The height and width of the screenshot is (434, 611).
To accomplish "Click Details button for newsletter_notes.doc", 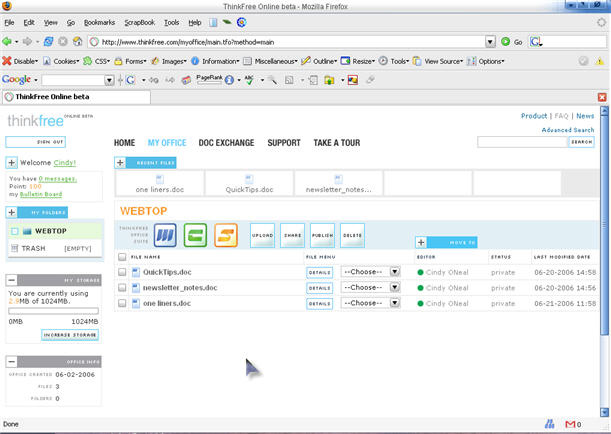I will coord(320,288).
